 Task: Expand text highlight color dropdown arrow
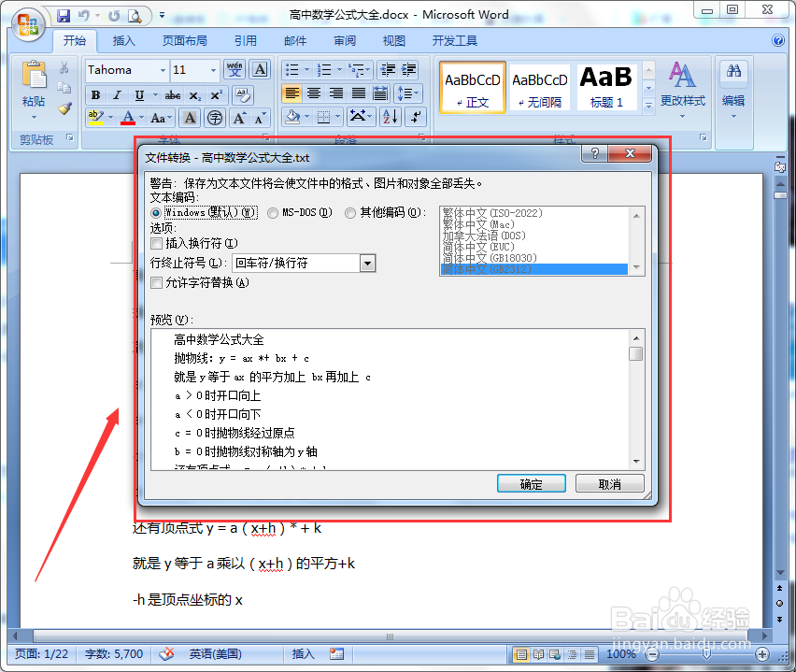(110, 119)
